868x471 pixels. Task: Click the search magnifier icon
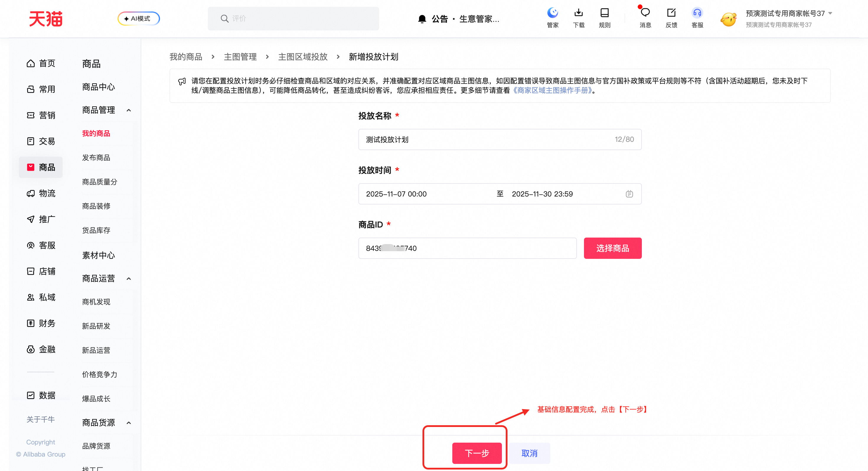pyautogui.click(x=224, y=19)
